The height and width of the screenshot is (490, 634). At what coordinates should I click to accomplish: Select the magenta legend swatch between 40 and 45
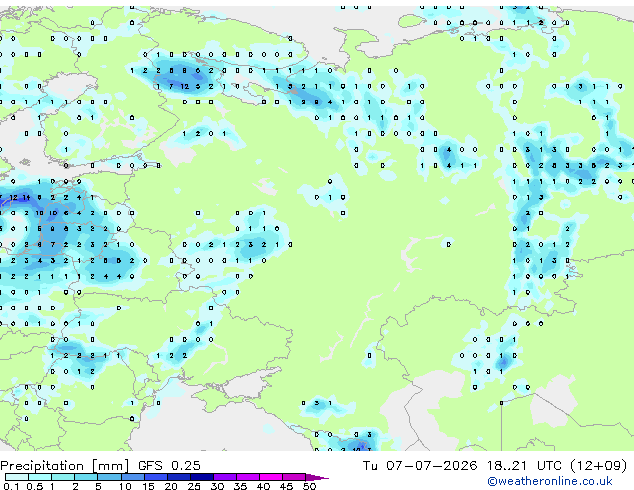271,477
